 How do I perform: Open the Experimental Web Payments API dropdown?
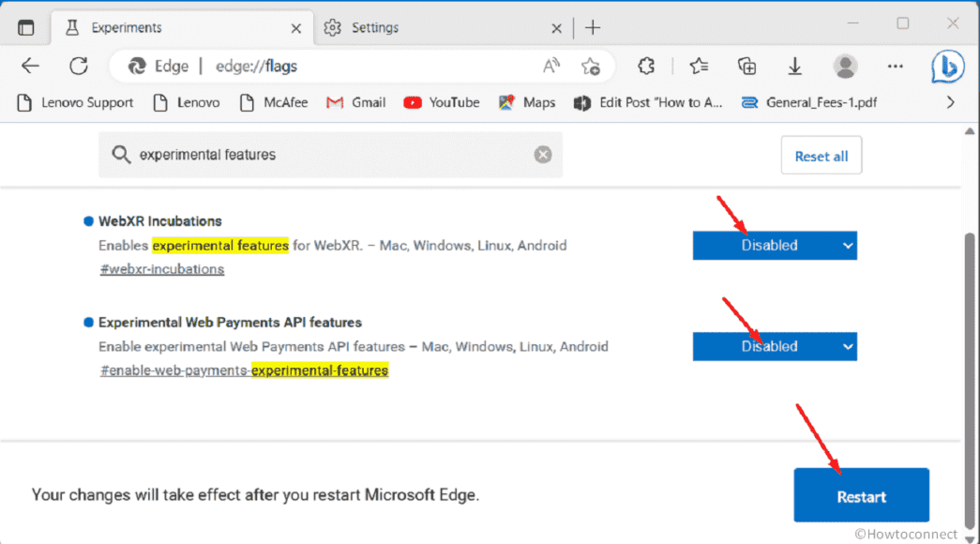tap(775, 346)
